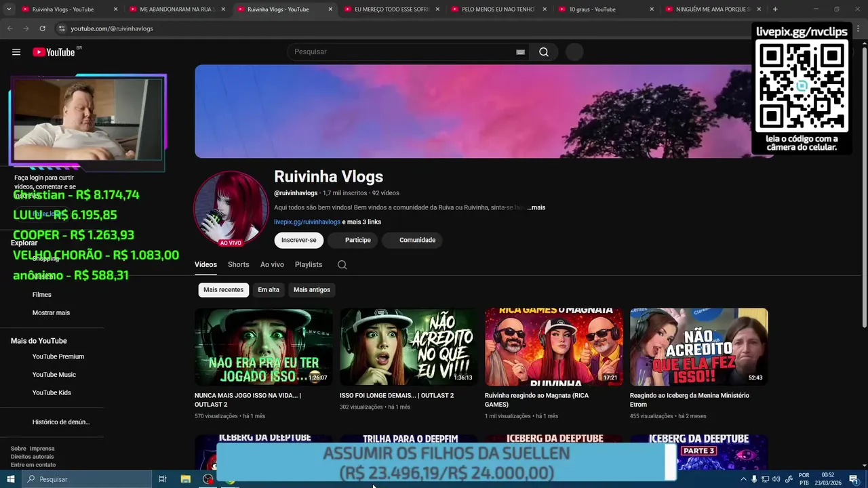
Task: Click the Imprensa footer link
Action: 42,449
